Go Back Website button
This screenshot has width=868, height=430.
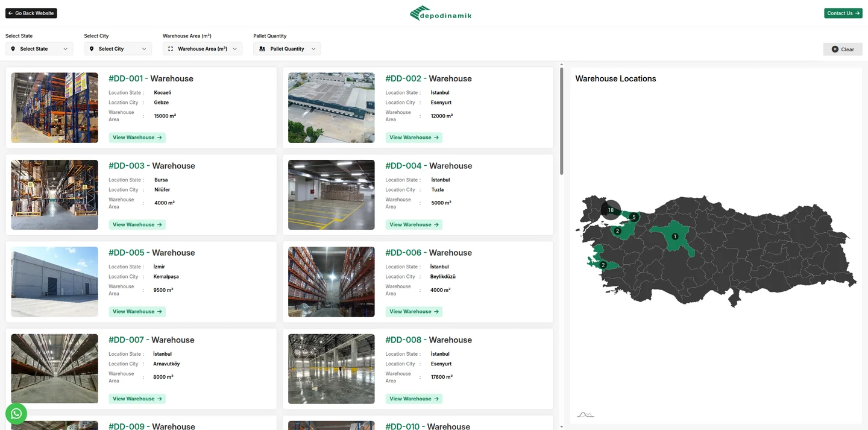[31, 13]
